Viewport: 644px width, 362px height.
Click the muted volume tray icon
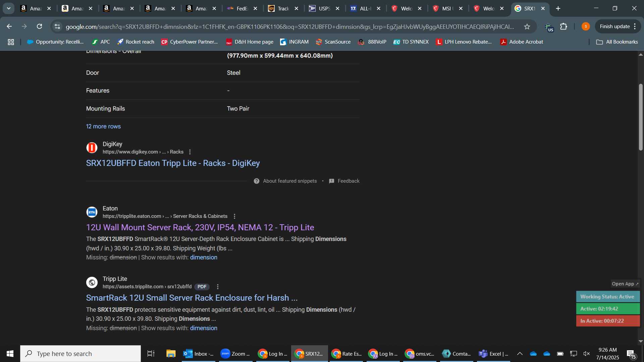pos(587,354)
